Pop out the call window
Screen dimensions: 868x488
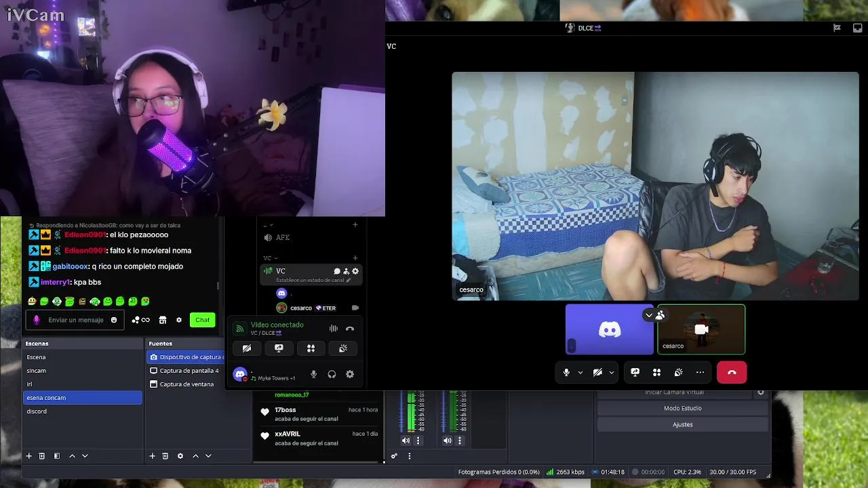click(857, 28)
